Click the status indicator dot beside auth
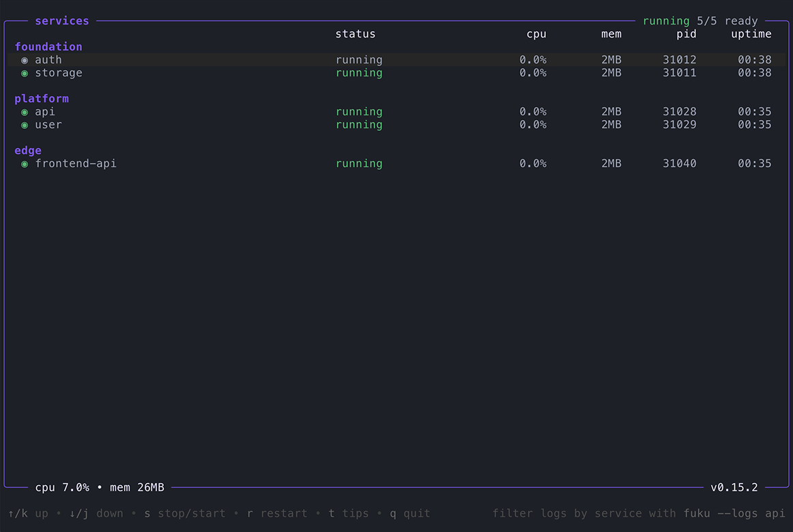Viewport: 793px width, 532px height. click(x=25, y=60)
